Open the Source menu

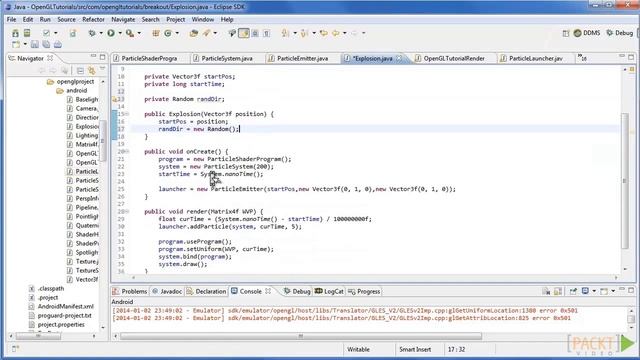tap(66, 19)
